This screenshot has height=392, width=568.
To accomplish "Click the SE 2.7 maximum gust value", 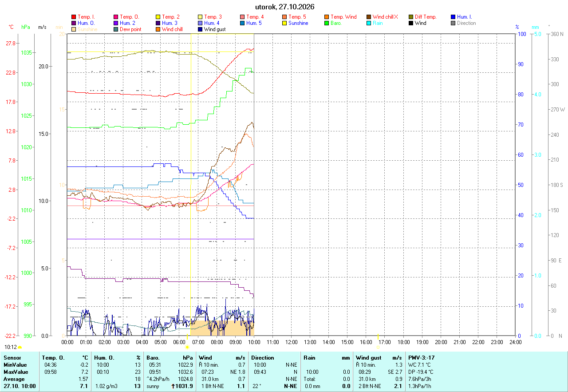I will tap(394, 372).
